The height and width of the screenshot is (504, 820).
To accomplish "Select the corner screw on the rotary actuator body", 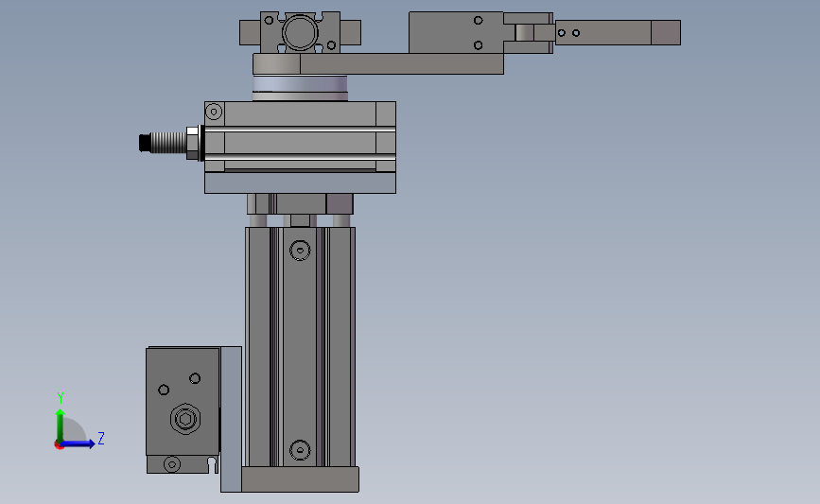I will 214,112.
